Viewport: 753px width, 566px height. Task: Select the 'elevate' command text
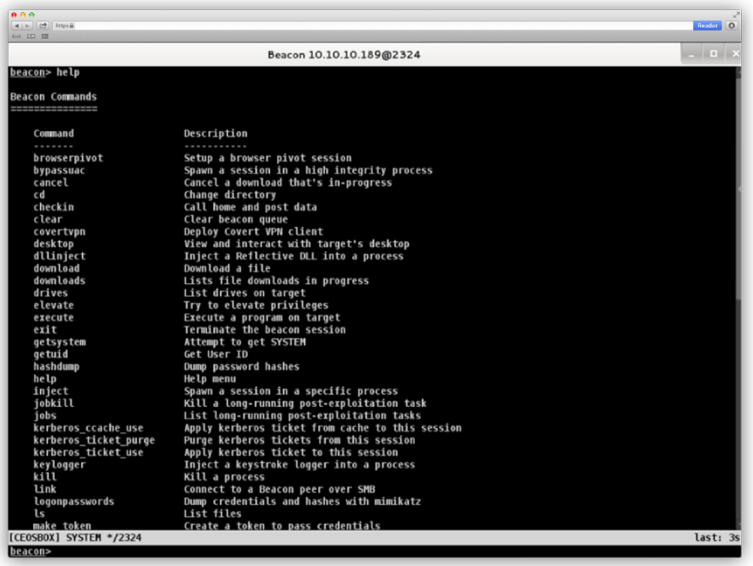tap(54, 305)
